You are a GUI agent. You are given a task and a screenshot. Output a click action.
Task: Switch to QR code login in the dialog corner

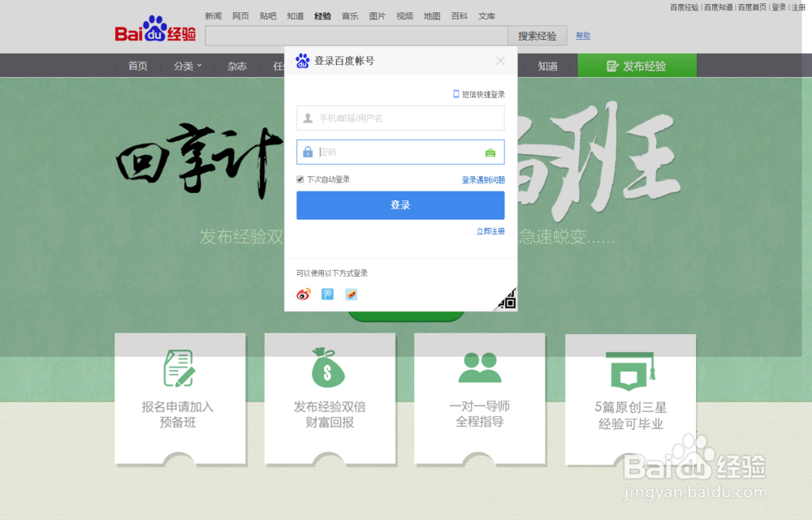coord(507,299)
